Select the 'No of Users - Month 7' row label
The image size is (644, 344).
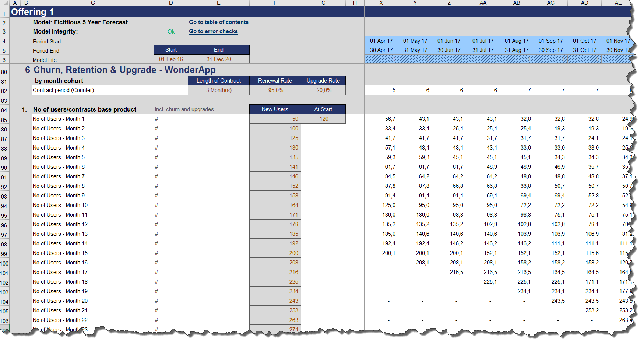click(x=59, y=176)
